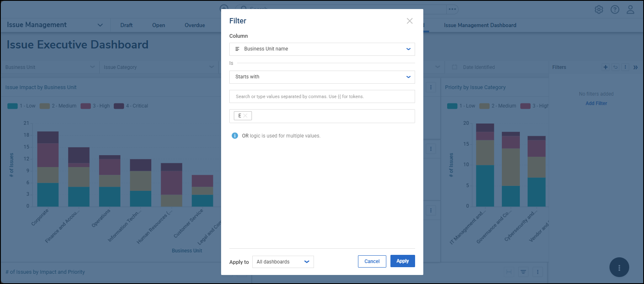
Task: Expand the Issue Management app dropdown
Action: coord(100,25)
